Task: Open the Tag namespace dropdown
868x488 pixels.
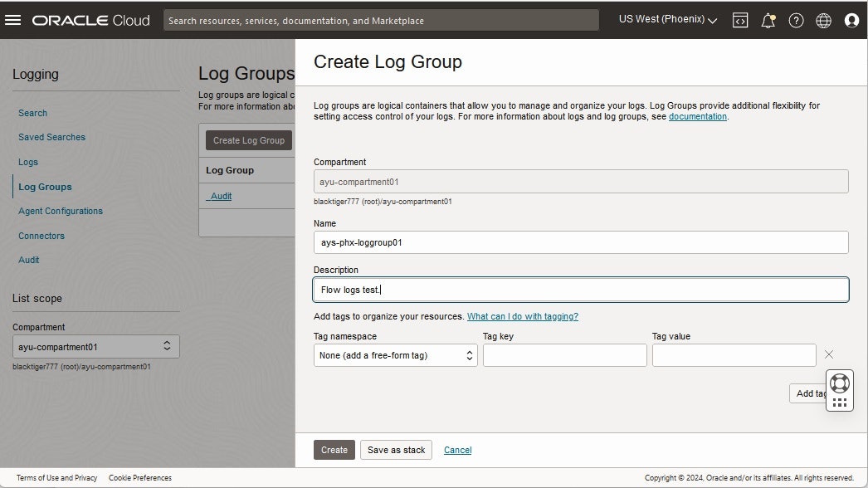Action: tap(395, 355)
